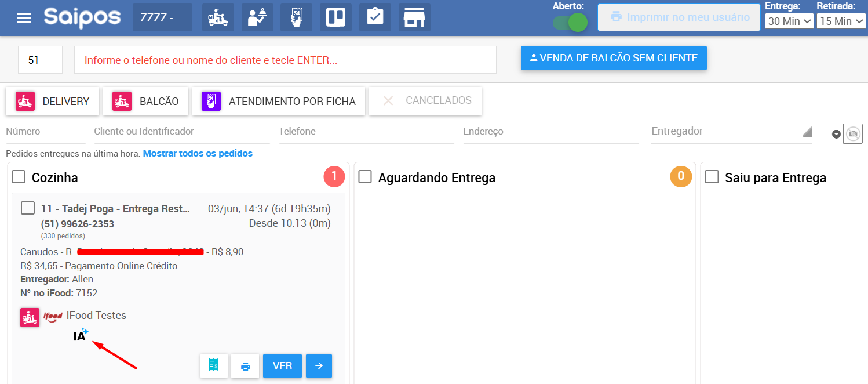Select the order 11 Tadej Poga checkbox
Image resolution: width=868 pixels, height=384 pixels.
[x=28, y=208]
